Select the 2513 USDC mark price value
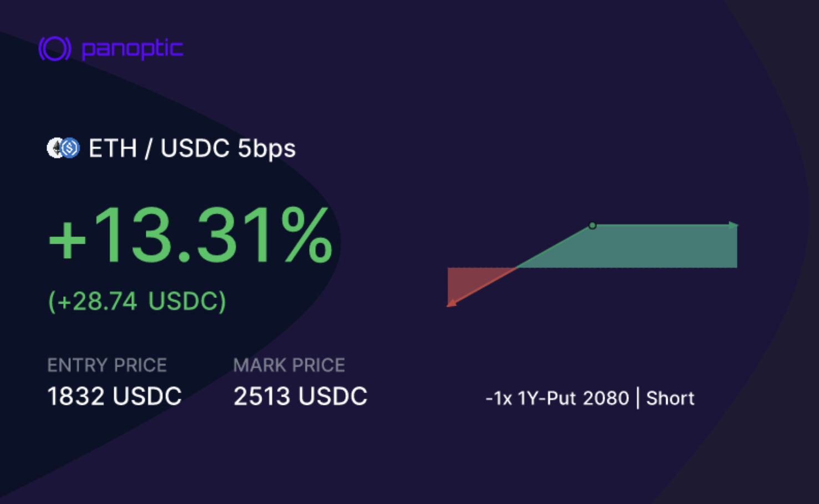The height and width of the screenshot is (504, 819). pyautogui.click(x=300, y=396)
